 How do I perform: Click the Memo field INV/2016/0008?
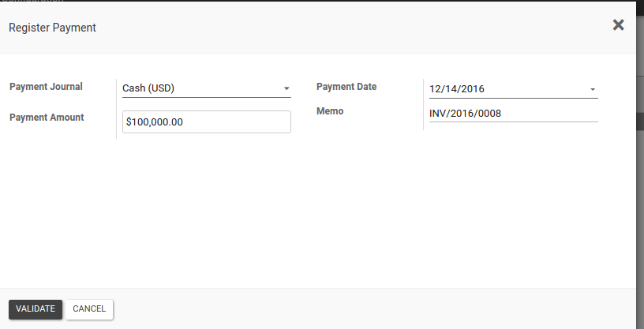click(x=513, y=113)
